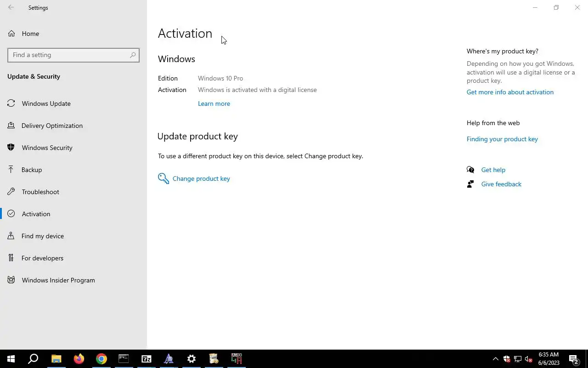Viewport: 588px width, 368px height.
Task: Click the Learn more link
Action: coord(214,103)
